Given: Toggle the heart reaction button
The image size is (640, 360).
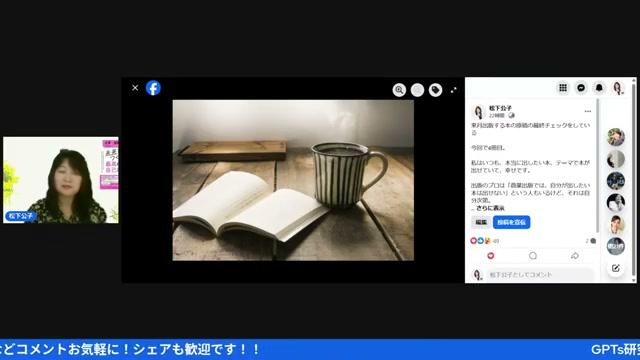Looking at the screenshot, I should pos(491,256).
